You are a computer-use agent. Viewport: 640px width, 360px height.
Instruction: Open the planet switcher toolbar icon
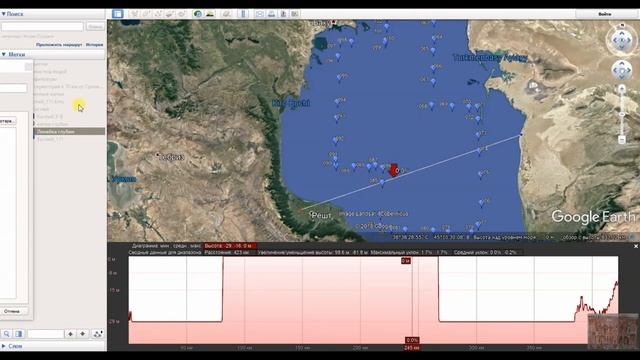[227, 14]
